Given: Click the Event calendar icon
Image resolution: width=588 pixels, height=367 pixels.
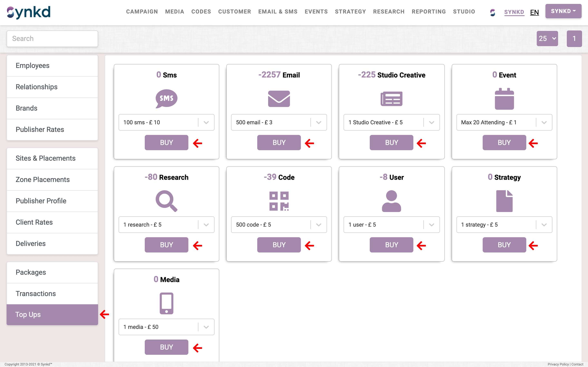Looking at the screenshot, I should (x=504, y=98).
